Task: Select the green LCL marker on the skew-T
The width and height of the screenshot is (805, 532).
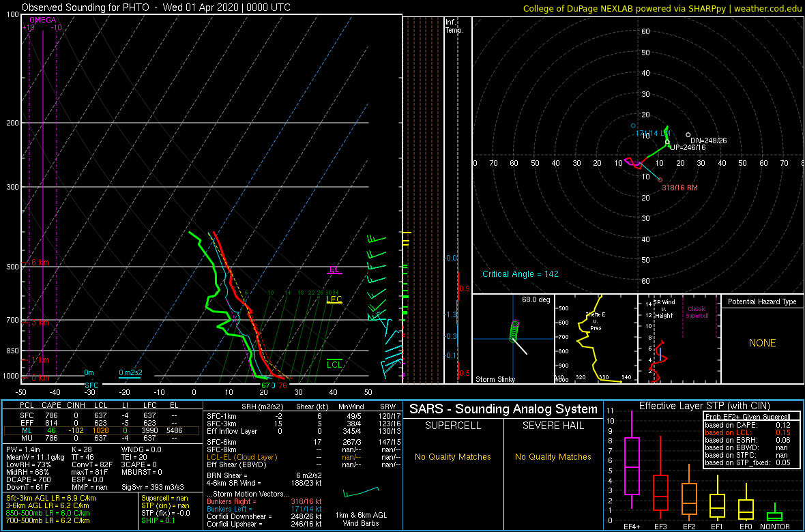Action: click(335, 364)
